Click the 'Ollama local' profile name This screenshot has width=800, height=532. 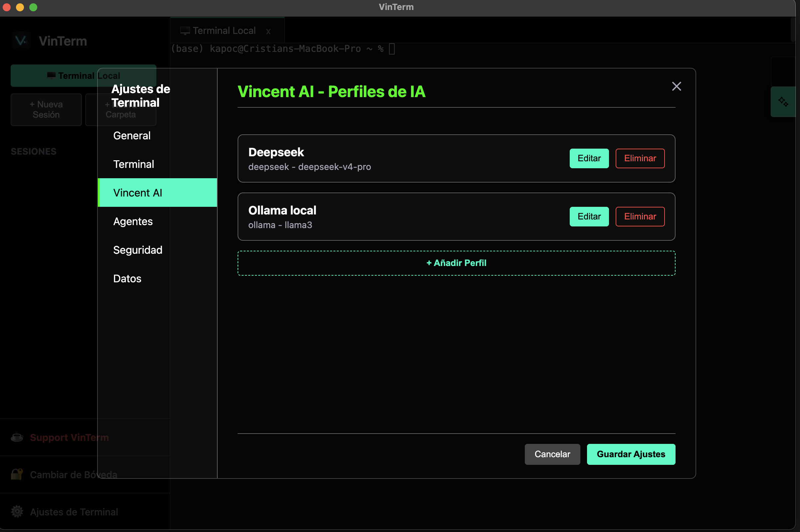pyautogui.click(x=282, y=210)
